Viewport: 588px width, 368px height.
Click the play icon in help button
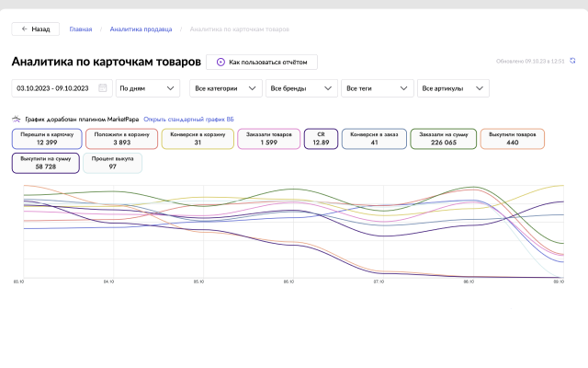[x=220, y=62]
